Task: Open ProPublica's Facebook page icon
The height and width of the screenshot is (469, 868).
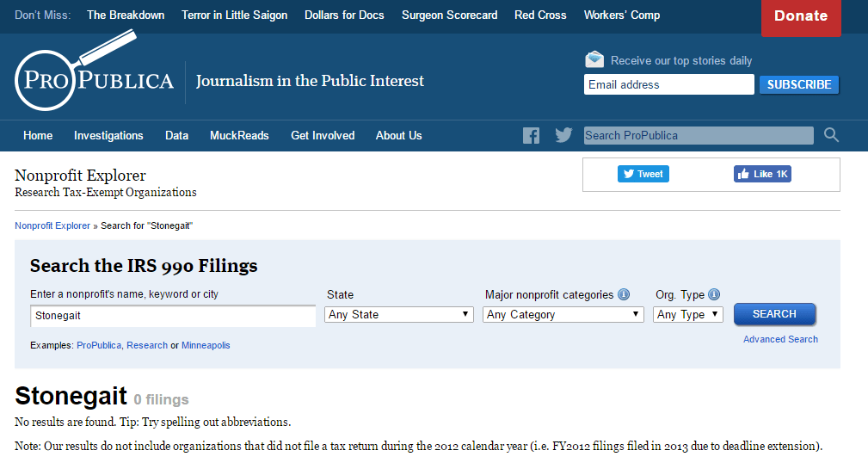Action: click(x=531, y=136)
